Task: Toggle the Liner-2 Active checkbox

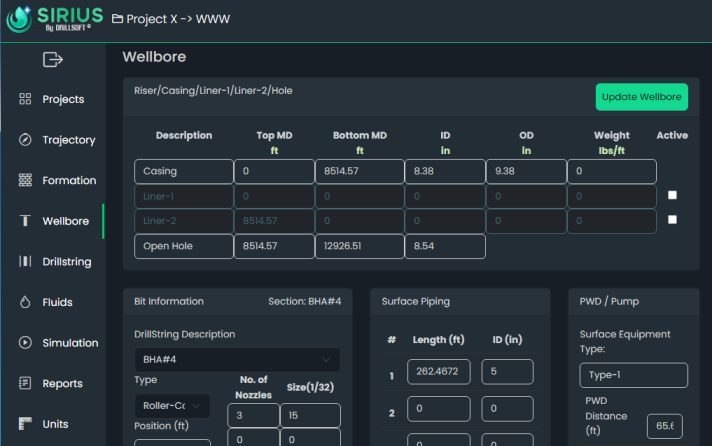Action: click(x=672, y=220)
